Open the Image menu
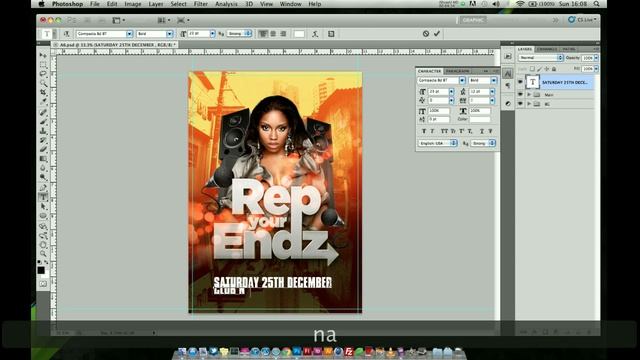Screen dimensions: 640x360 (133, 4)
